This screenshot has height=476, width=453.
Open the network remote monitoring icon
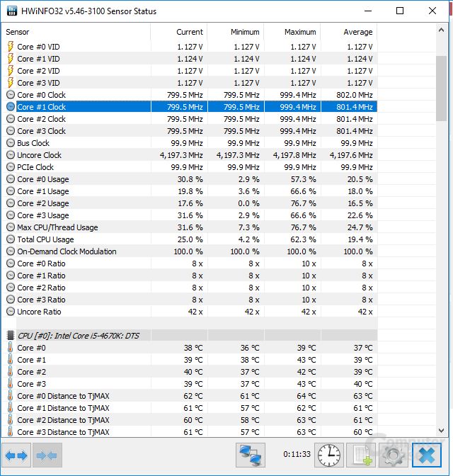[251, 455]
